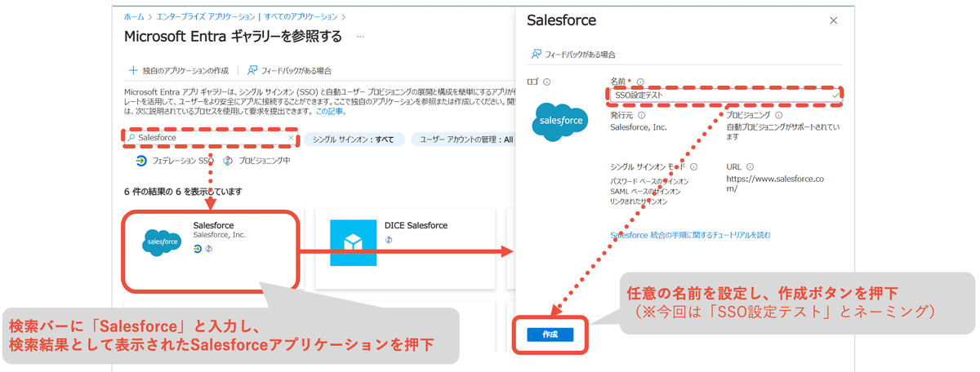Click the info icon next to ロゴ
Viewport: 980px width, 372px height.
tap(547, 82)
